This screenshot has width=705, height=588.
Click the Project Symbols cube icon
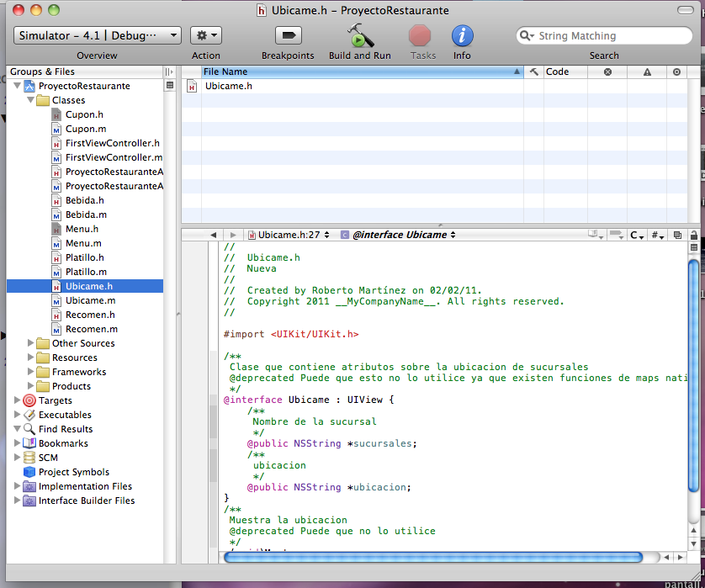[29, 472]
